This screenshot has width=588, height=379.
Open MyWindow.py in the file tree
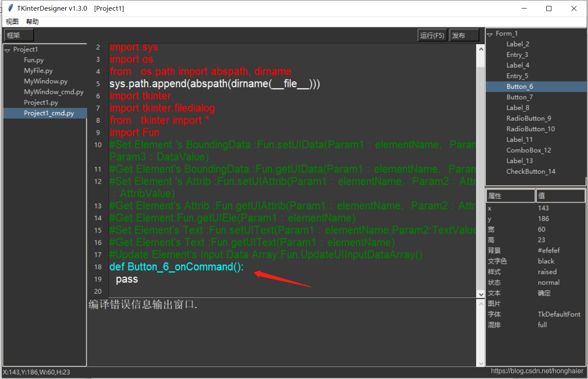tap(45, 81)
